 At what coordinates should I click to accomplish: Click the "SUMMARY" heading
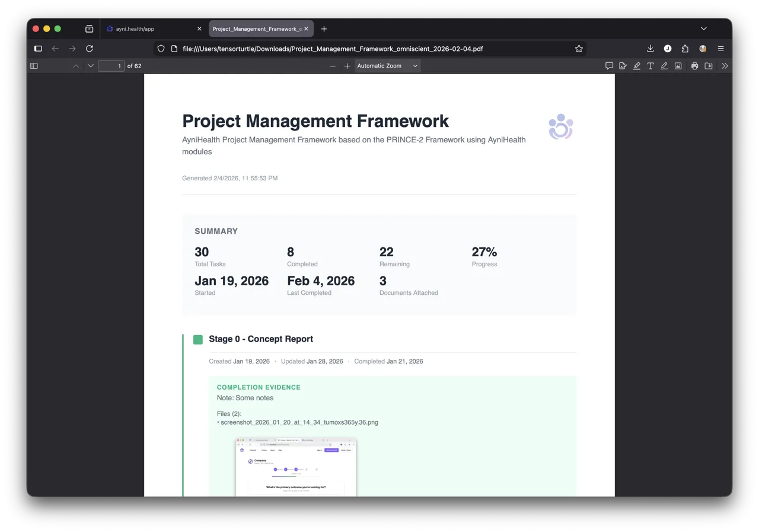pyautogui.click(x=216, y=231)
